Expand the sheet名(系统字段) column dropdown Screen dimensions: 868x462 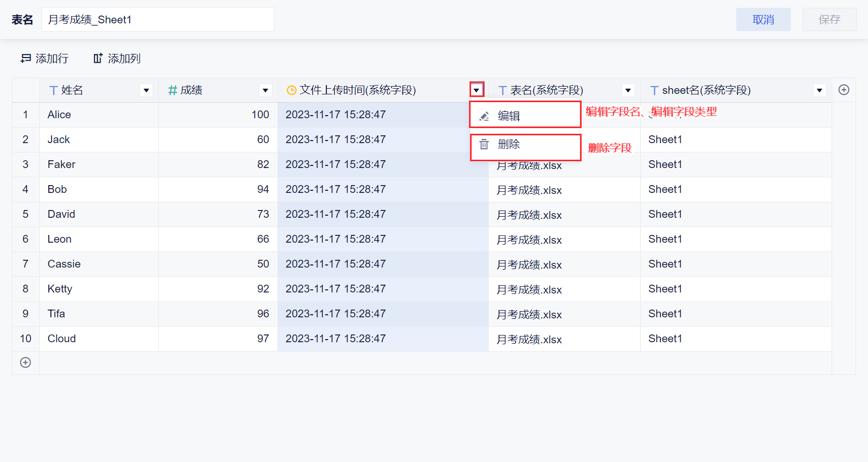(x=819, y=90)
